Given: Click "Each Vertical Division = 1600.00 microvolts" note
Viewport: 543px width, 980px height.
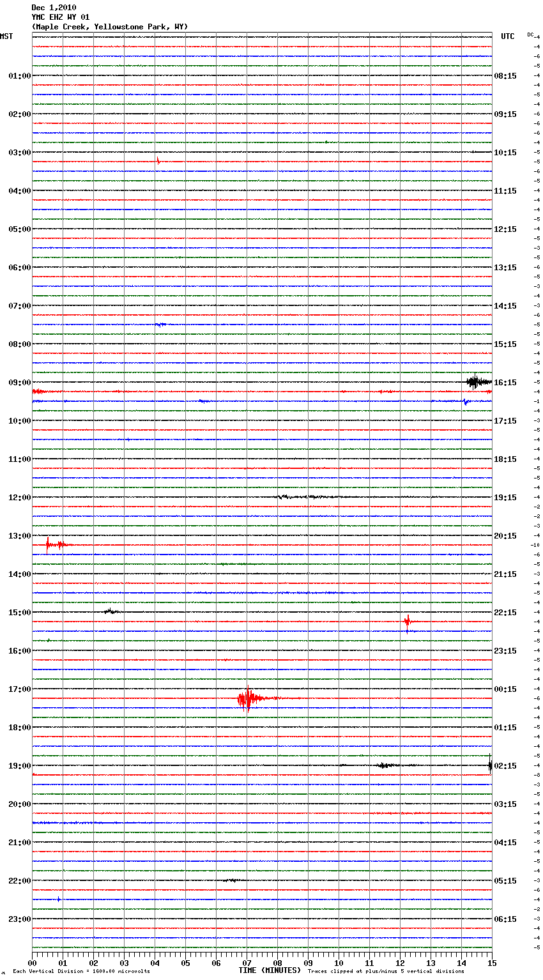Looking at the screenshot, I should [x=81, y=972].
